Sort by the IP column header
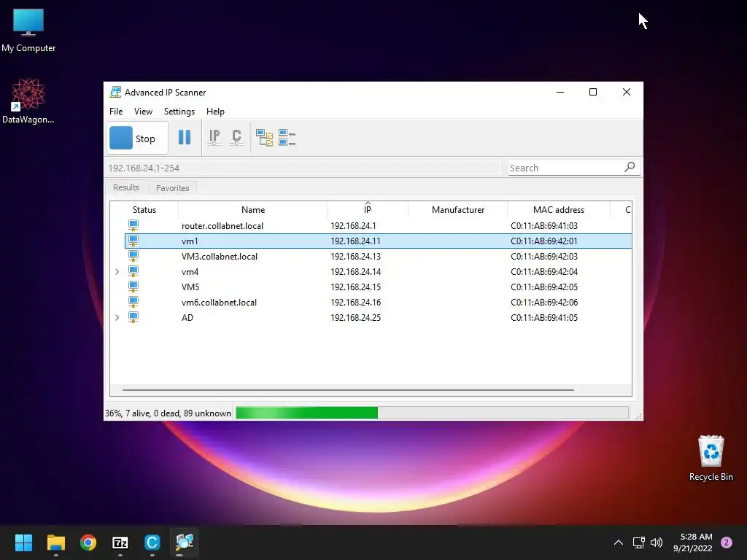The image size is (747, 560). pyautogui.click(x=368, y=210)
